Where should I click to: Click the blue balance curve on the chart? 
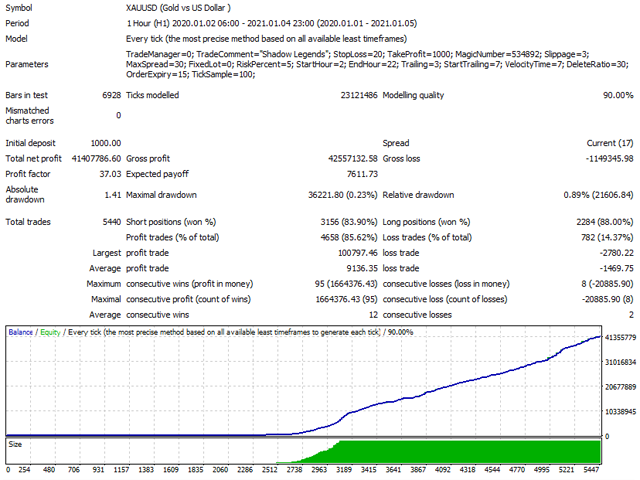[x=449, y=386]
